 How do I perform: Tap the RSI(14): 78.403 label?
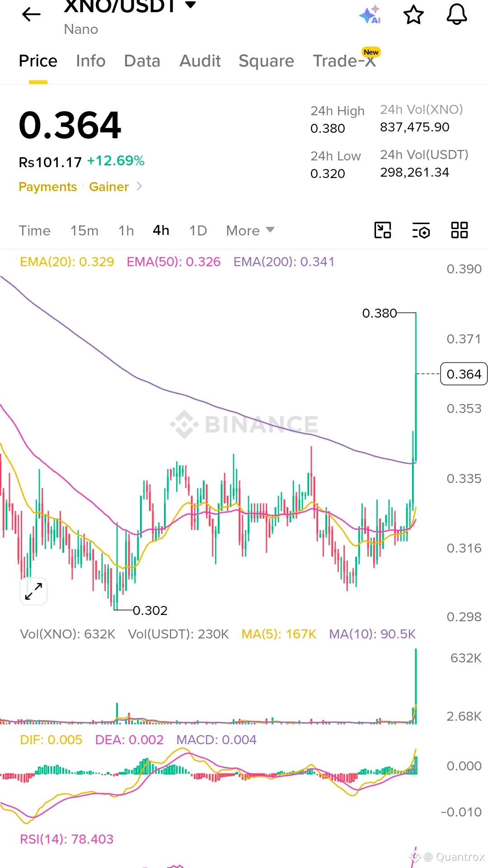(67, 839)
